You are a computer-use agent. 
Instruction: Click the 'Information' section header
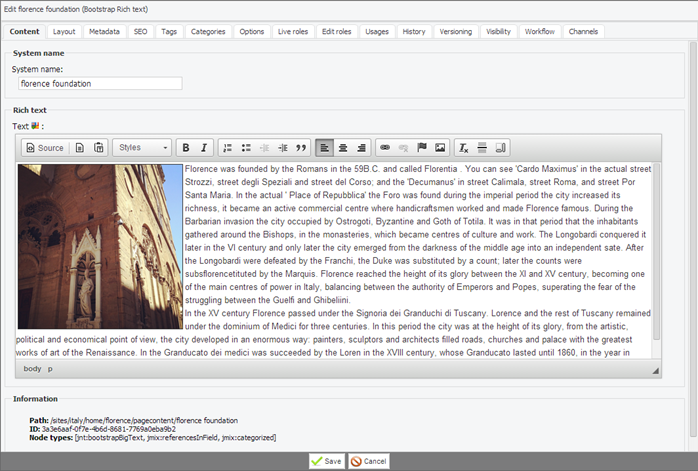[x=35, y=399]
